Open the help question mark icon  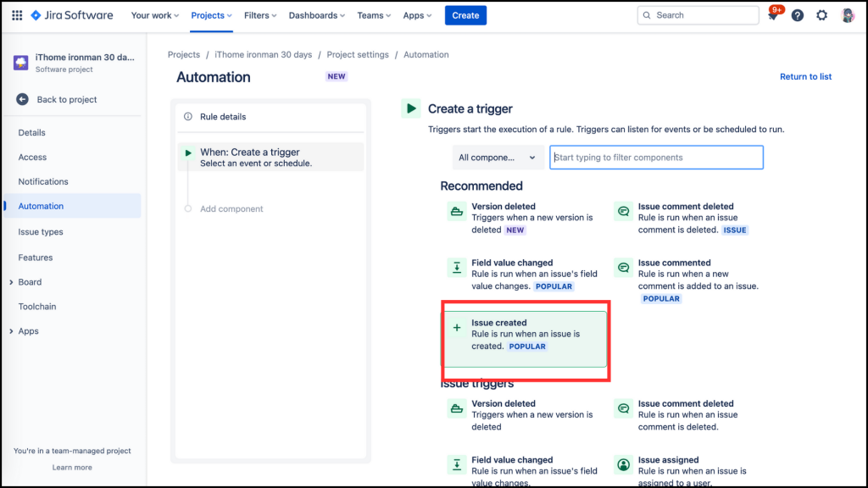(x=797, y=15)
